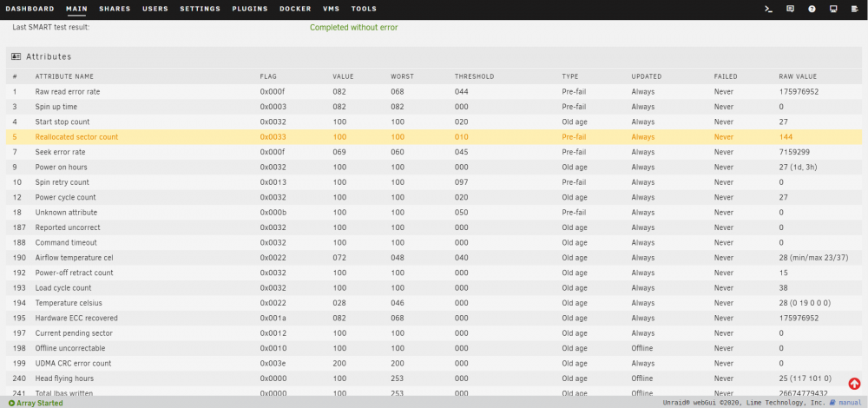Click raw value '27 (1d, 3h)'
This screenshot has height=408, width=868.
pyautogui.click(x=798, y=168)
